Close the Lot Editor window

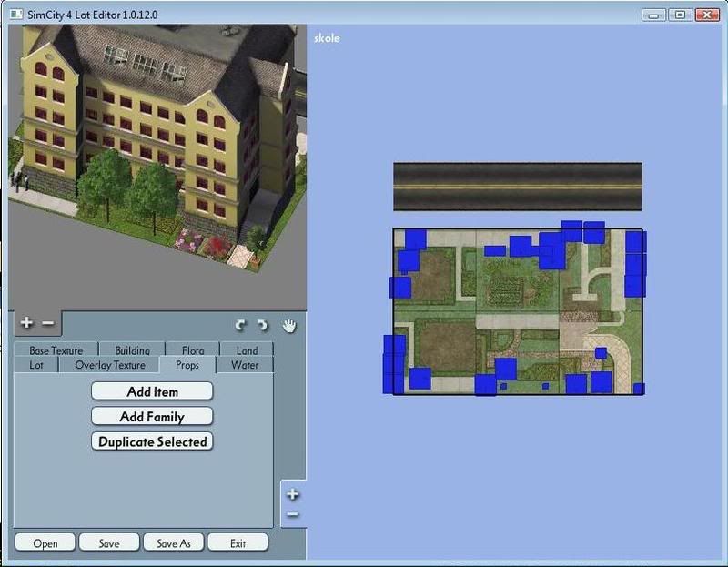coord(707,15)
